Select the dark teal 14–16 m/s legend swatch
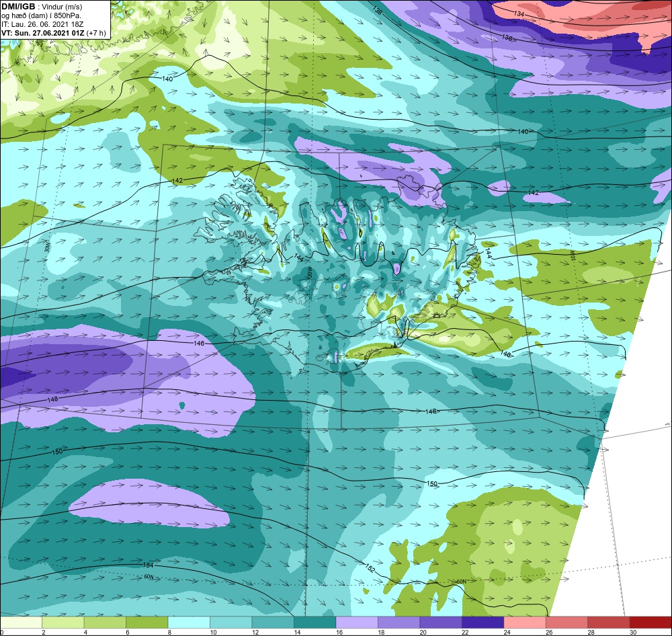The height and width of the screenshot is (636, 672). [315, 623]
